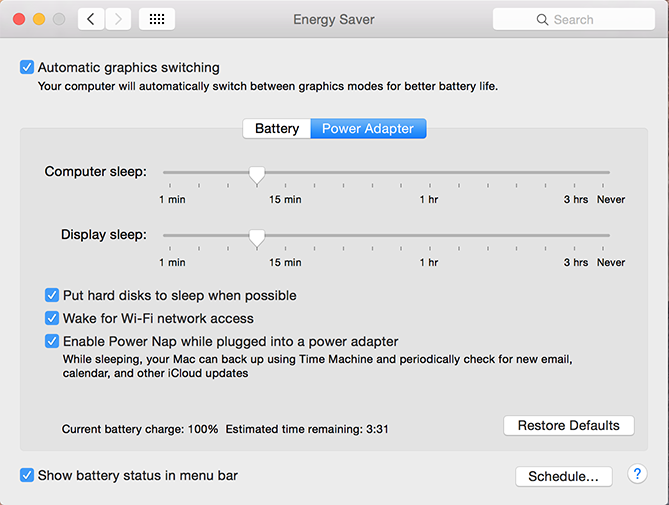Close the Energy Saver window
Screen dimensions: 669x505
coord(19,19)
